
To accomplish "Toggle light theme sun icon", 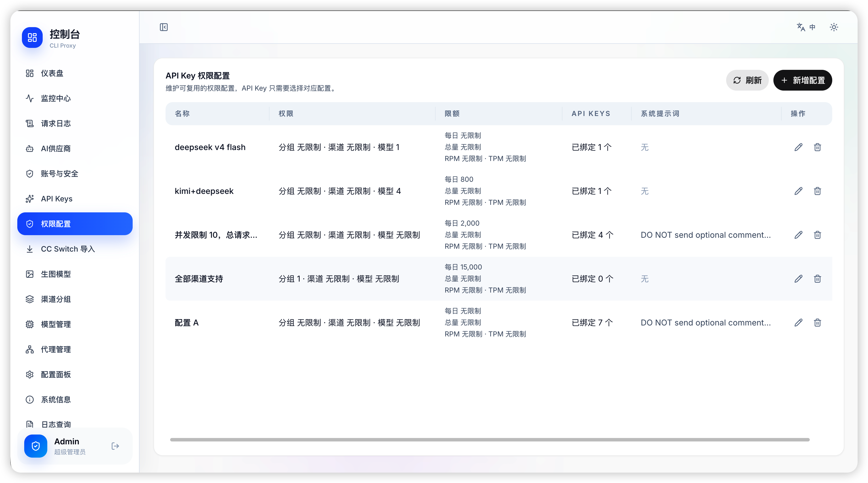I will coord(834,27).
